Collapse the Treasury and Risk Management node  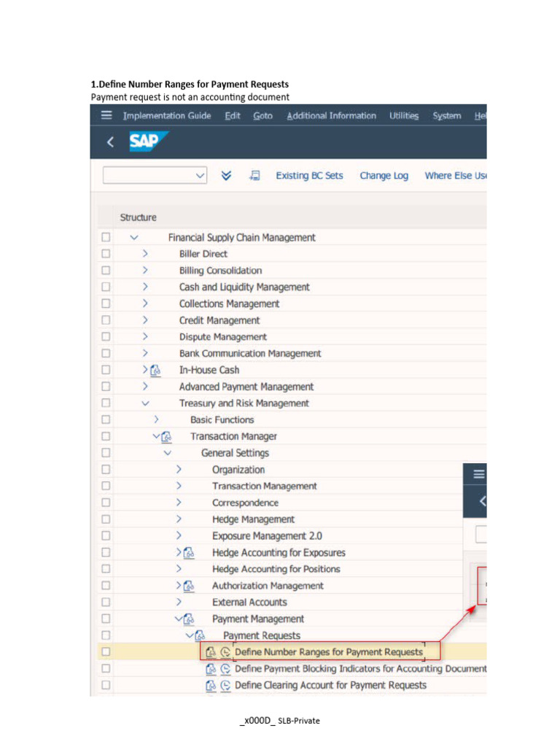145,403
